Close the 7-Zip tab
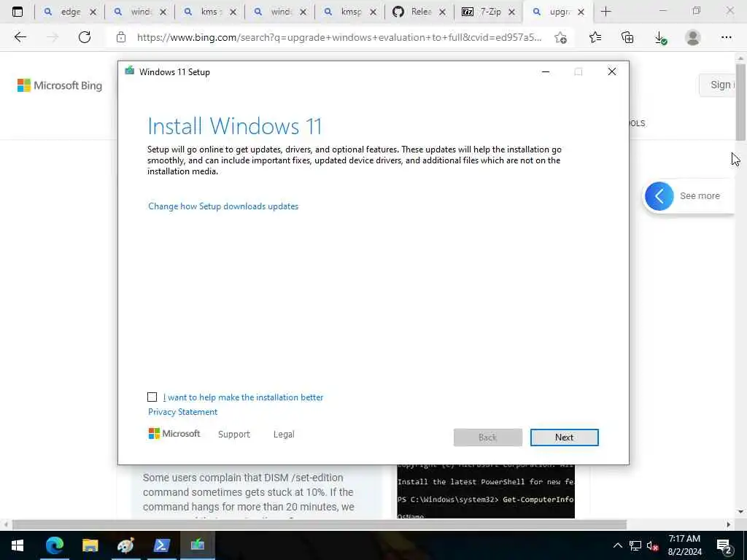The height and width of the screenshot is (560, 747). (x=511, y=12)
